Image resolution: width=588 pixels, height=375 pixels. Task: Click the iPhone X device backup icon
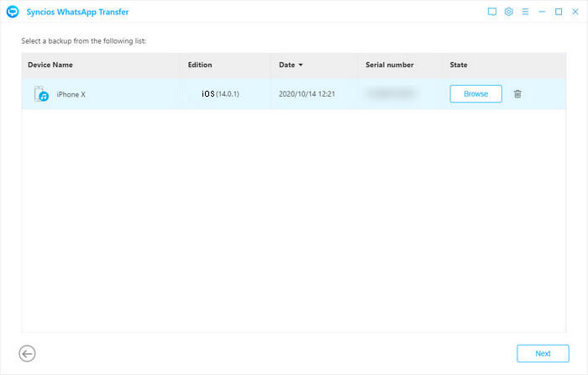click(x=41, y=94)
